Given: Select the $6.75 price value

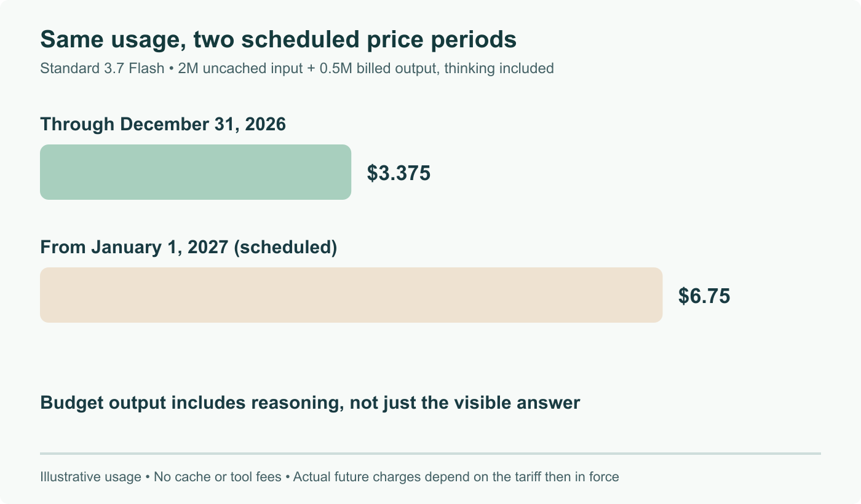Looking at the screenshot, I should tap(704, 296).
